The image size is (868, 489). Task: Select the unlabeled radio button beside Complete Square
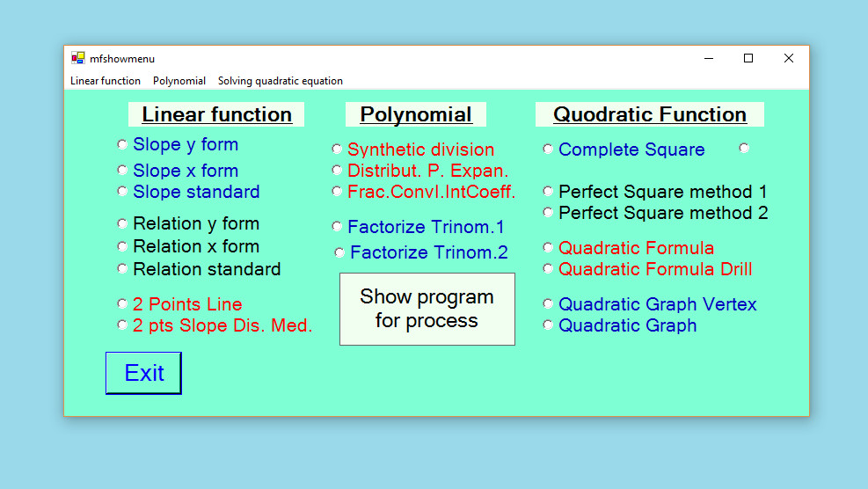[x=744, y=149]
